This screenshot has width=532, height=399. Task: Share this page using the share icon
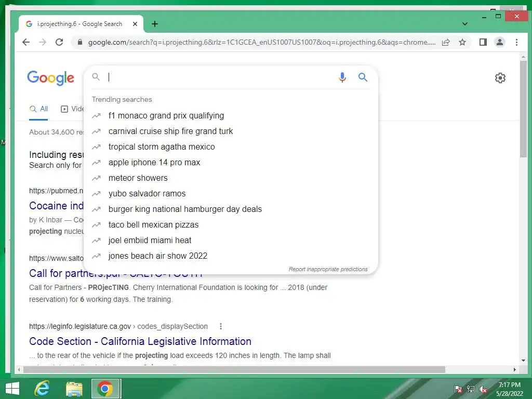click(446, 42)
